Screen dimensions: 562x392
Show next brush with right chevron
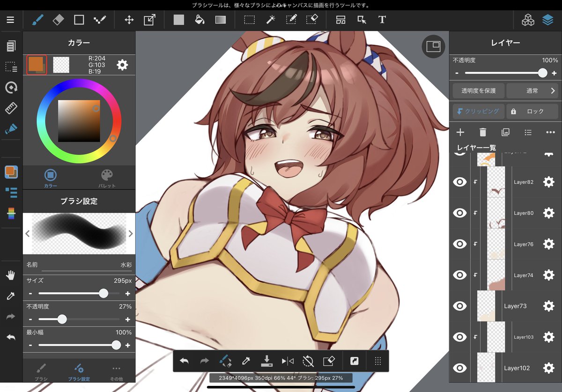click(x=131, y=233)
